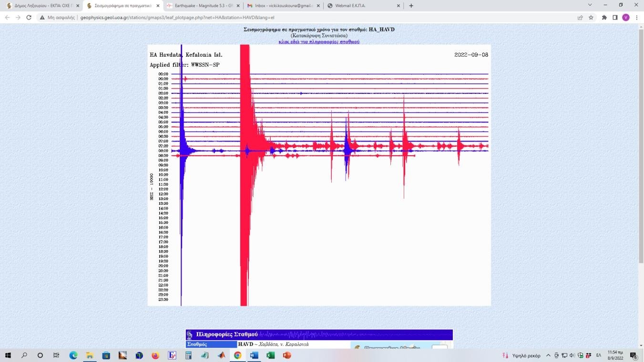644x362 pixels.
Task: Go back to the previous page
Action: [x=7, y=18]
